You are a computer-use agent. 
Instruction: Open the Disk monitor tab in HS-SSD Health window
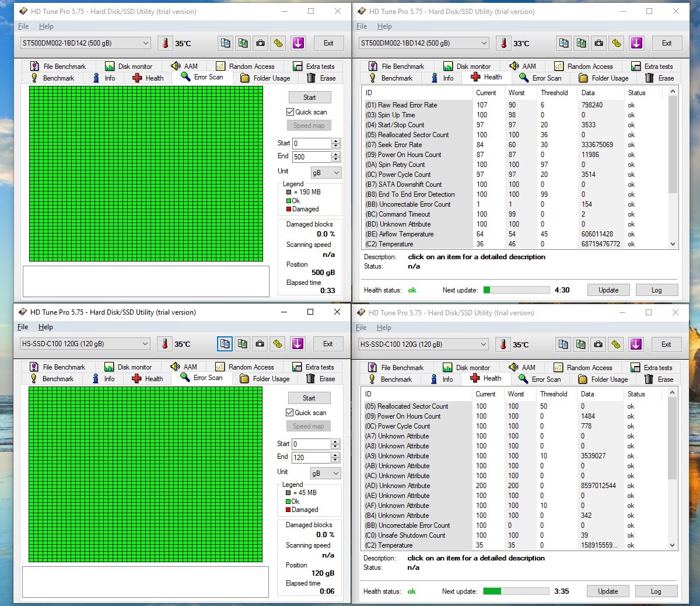(x=467, y=368)
